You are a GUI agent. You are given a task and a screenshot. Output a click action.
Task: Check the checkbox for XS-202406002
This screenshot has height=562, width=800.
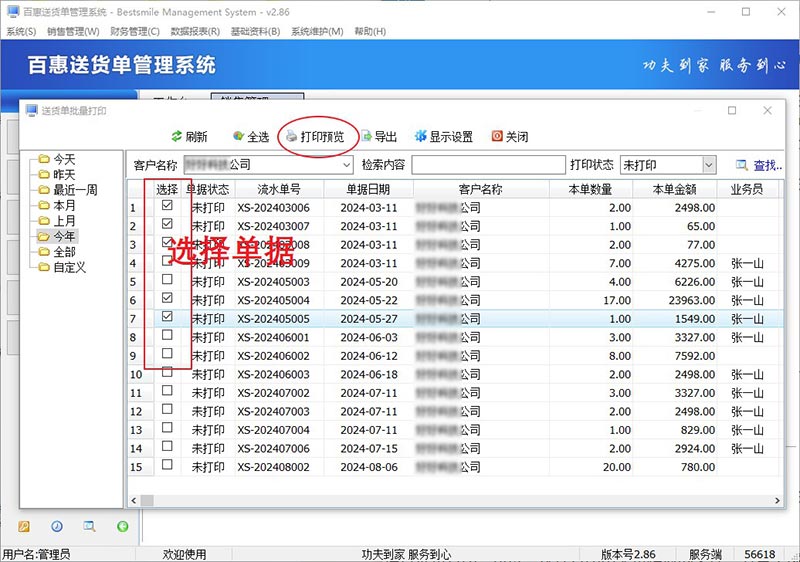(167, 353)
